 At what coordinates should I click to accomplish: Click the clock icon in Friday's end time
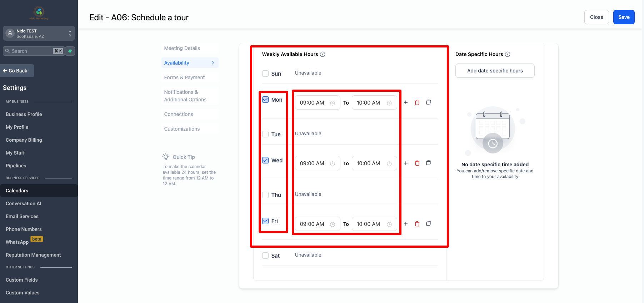tap(389, 224)
